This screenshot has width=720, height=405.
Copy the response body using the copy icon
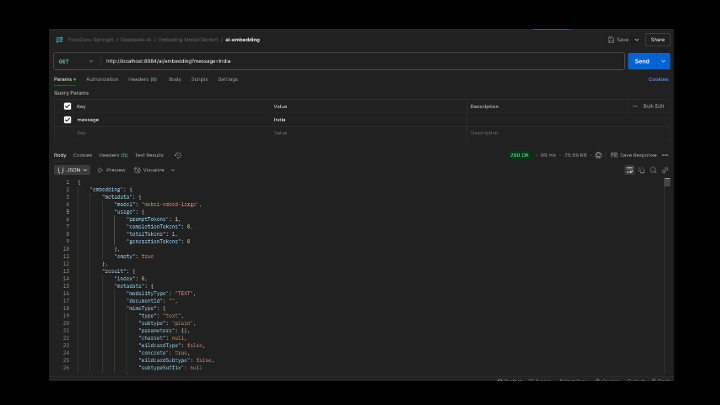[x=641, y=170]
